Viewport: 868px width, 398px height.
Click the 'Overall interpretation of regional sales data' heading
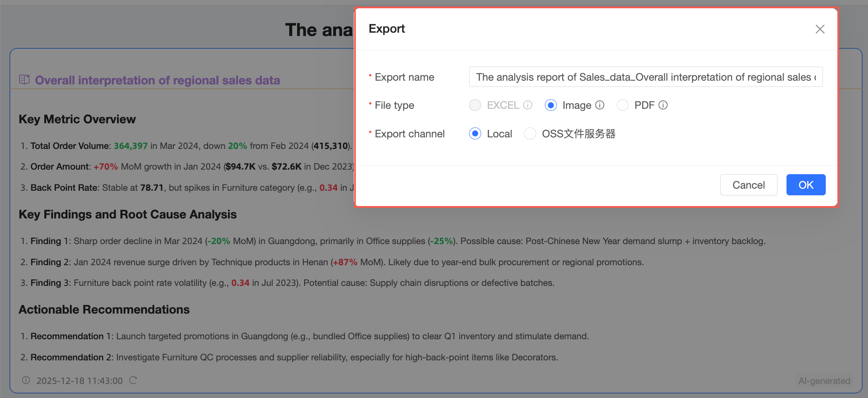click(x=157, y=80)
